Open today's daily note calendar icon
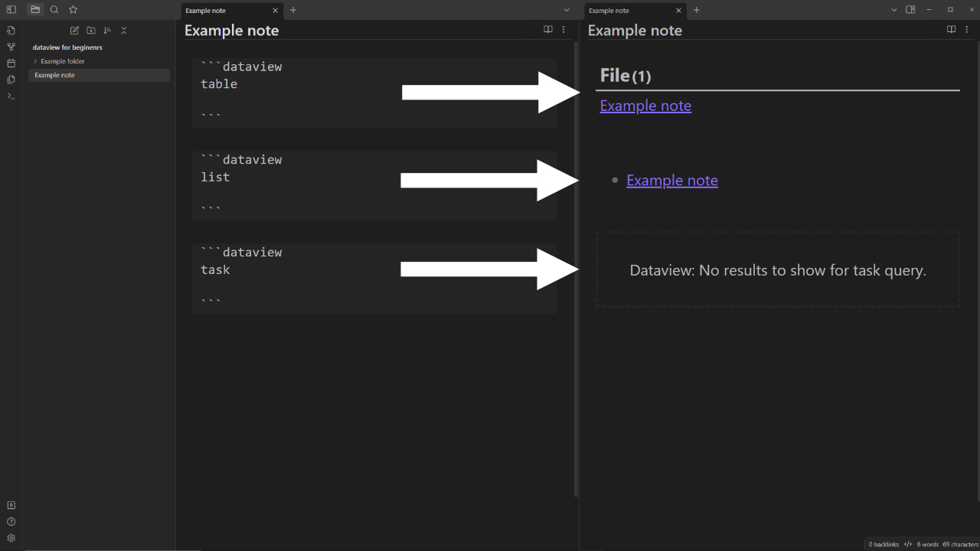The image size is (980, 551). (x=11, y=64)
